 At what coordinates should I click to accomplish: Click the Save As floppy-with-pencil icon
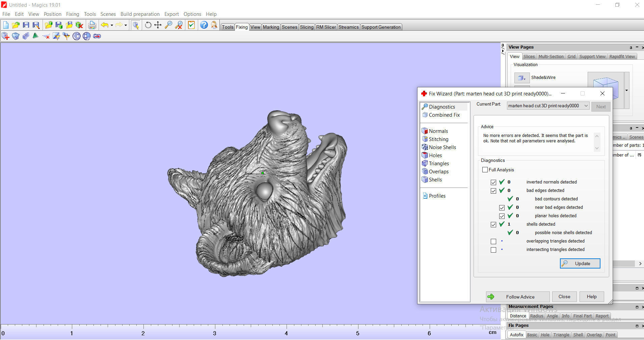36,25
